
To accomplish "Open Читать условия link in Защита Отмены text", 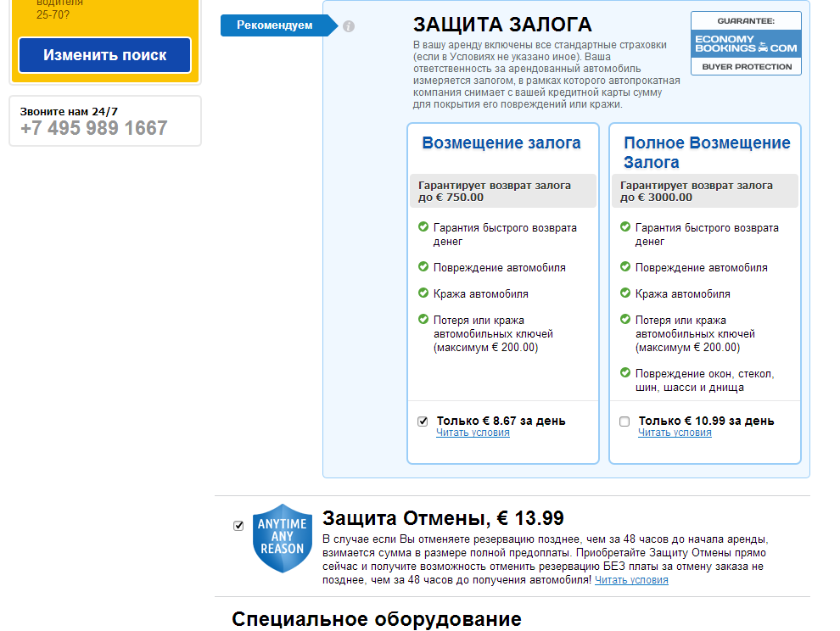I will pos(631,580).
